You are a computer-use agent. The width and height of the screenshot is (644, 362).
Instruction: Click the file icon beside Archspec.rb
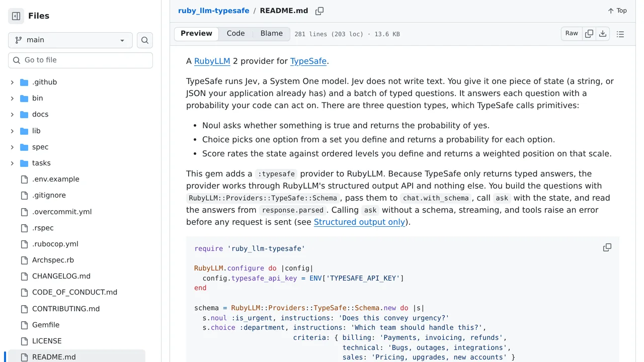(24, 260)
